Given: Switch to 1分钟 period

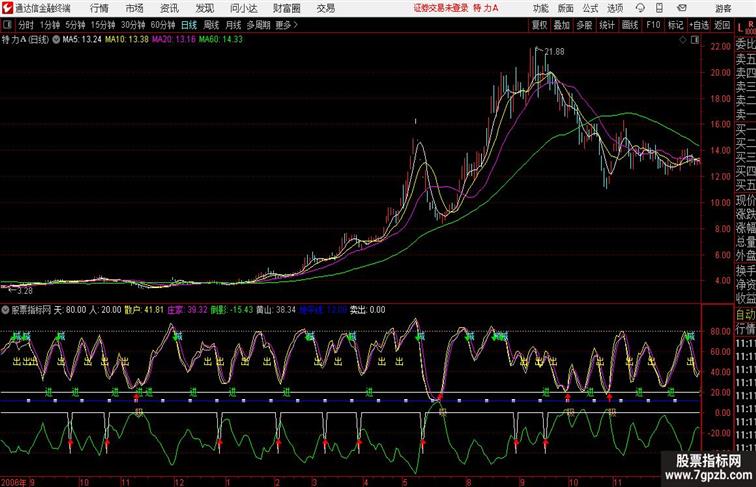Looking at the screenshot, I should [x=50, y=25].
